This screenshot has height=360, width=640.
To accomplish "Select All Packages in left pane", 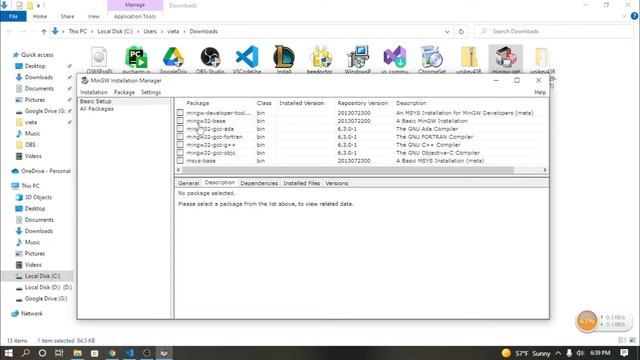I will (97, 109).
